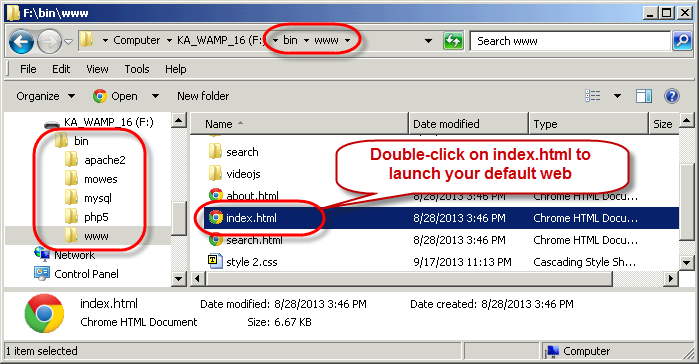The image size is (699, 364).
Task: Select about.html in file list
Action: [x=252, y=196]
